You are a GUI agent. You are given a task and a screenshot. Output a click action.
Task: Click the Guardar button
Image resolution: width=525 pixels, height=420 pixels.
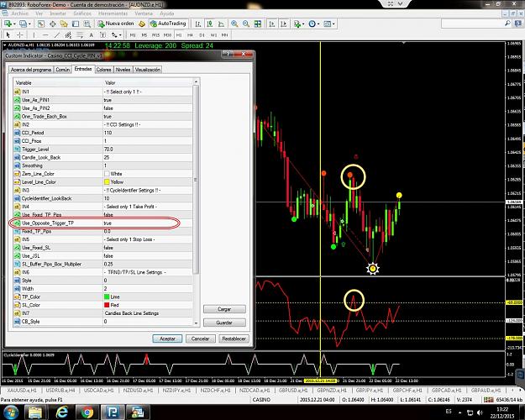pyautogui.click(x=224, y=323)
